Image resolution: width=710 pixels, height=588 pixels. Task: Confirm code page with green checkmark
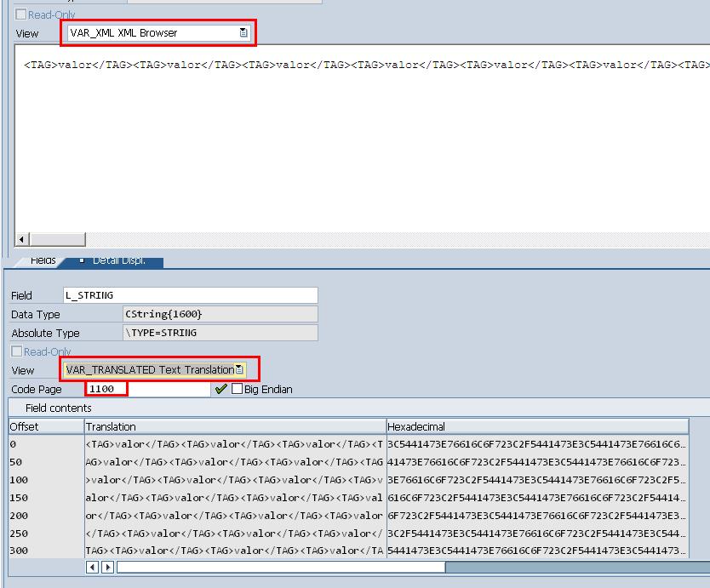click(x=221, y=389)
